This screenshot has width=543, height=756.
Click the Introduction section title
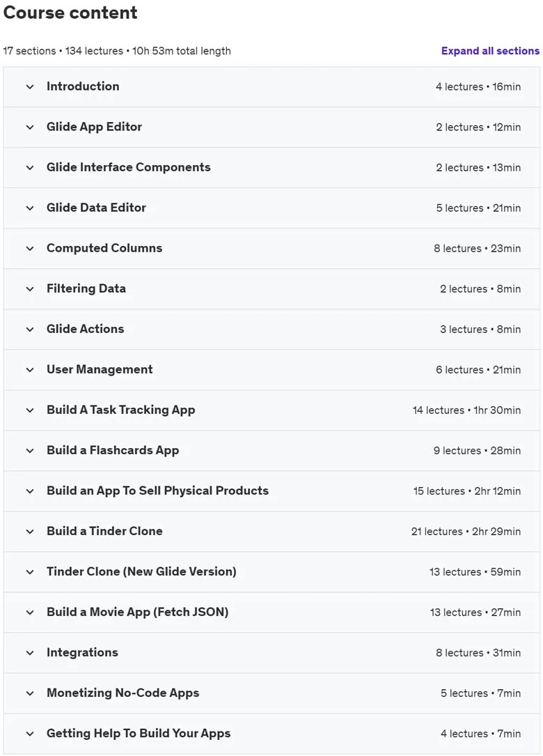83,86
